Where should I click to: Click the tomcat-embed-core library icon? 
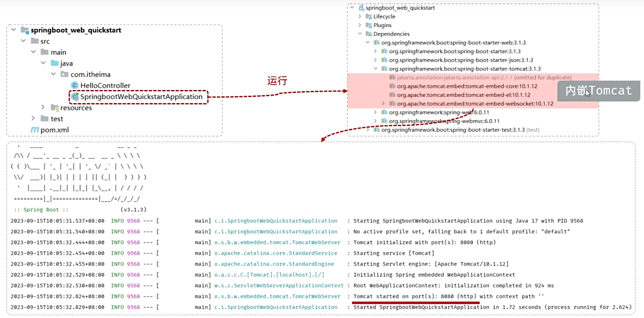click(x=392, y=86)
